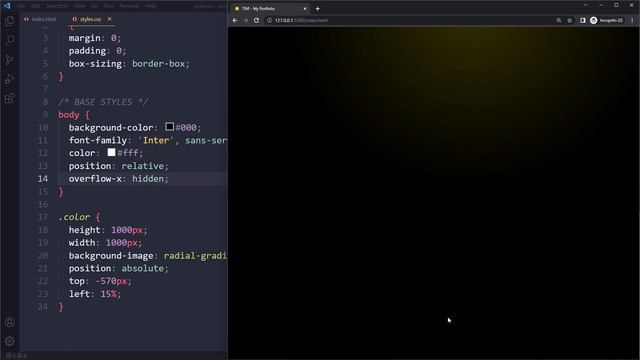Open the Help menu
This screenshot has height=360, width=640.
coord(151,6)
